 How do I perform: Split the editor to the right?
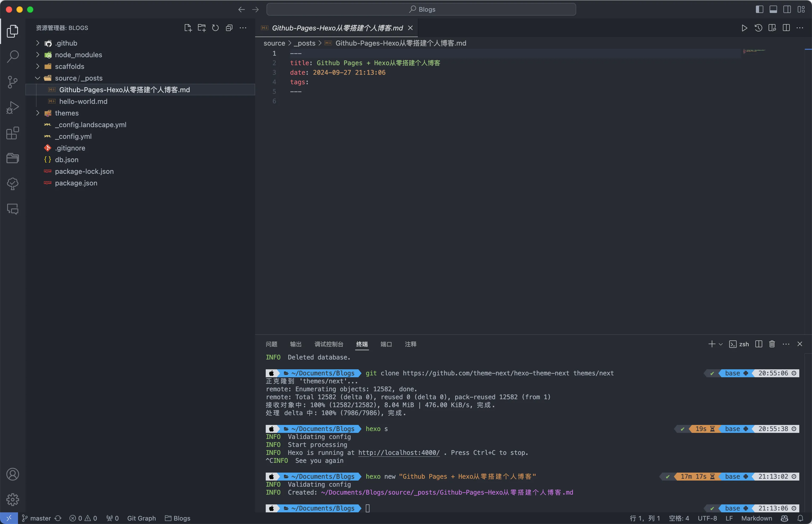click(786, 28)
